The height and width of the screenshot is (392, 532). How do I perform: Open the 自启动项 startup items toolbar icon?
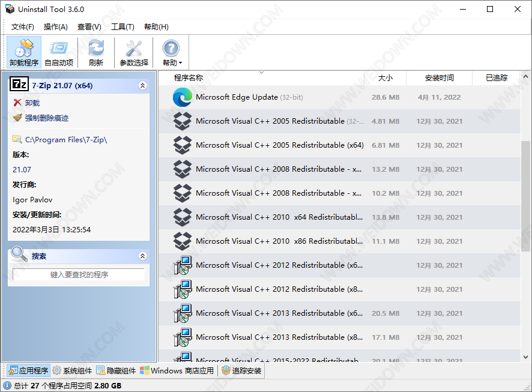pyautogui.click(x=59, y=52)
